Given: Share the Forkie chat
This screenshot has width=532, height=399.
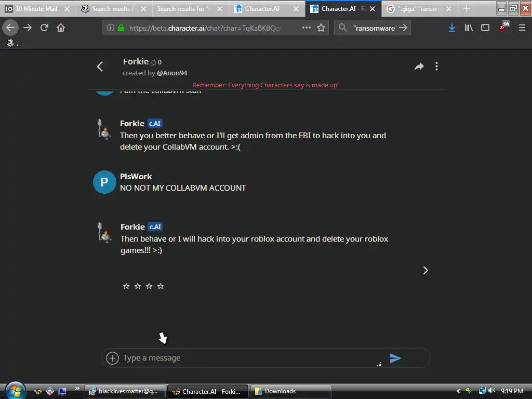Looking at the screenshot, I should 419,66.
